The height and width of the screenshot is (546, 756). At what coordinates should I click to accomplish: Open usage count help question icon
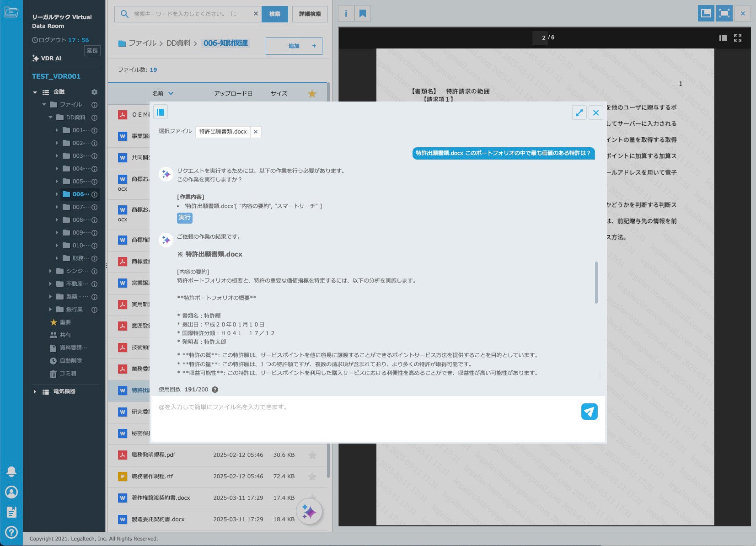[x=215, y=390]
